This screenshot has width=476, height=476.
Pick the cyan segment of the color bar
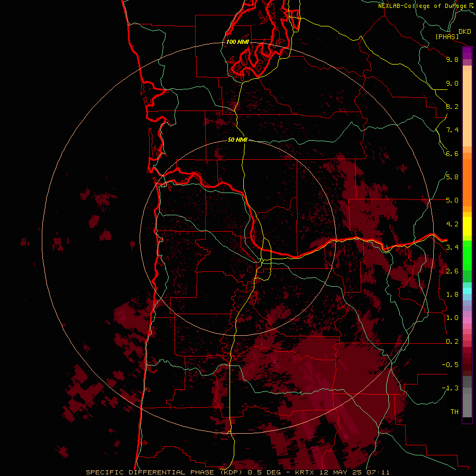(x=467, y=291)
